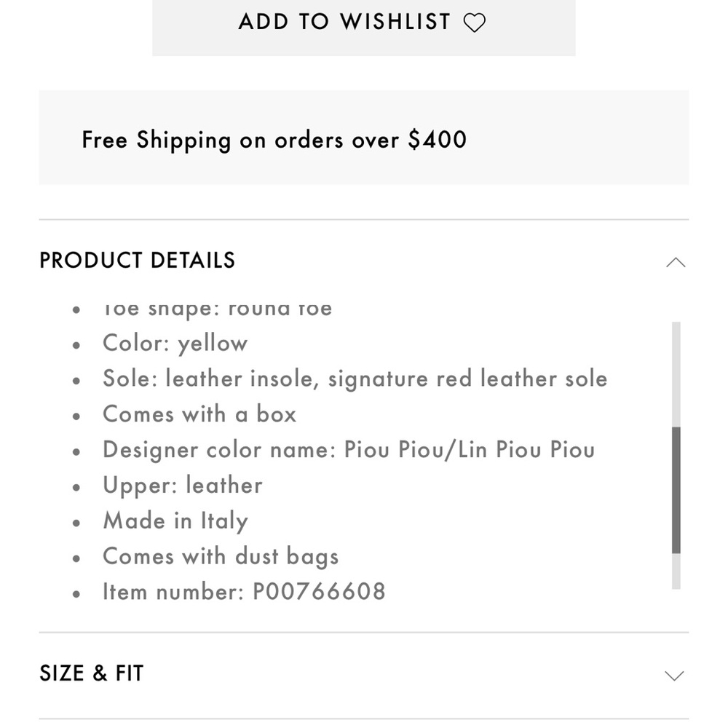728x728 pixels.
Task: Collapse Product Details using the up chevron
Action: tap(675, 262)
